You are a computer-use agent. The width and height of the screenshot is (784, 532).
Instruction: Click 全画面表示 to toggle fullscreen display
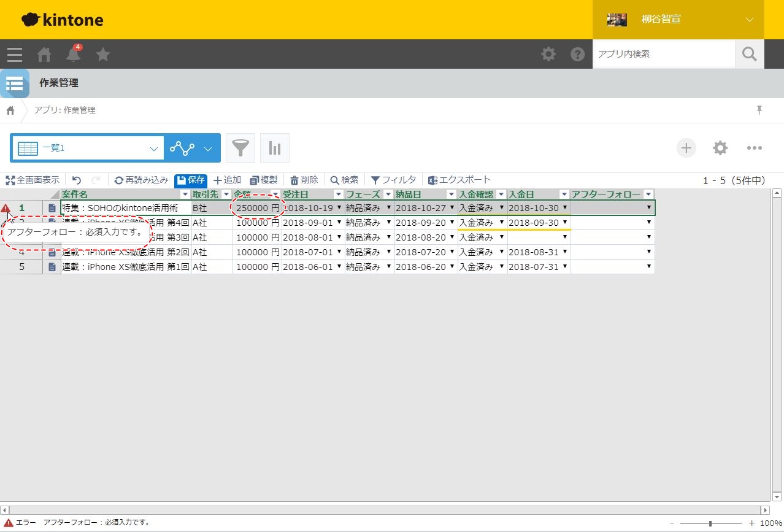(33, 180)
